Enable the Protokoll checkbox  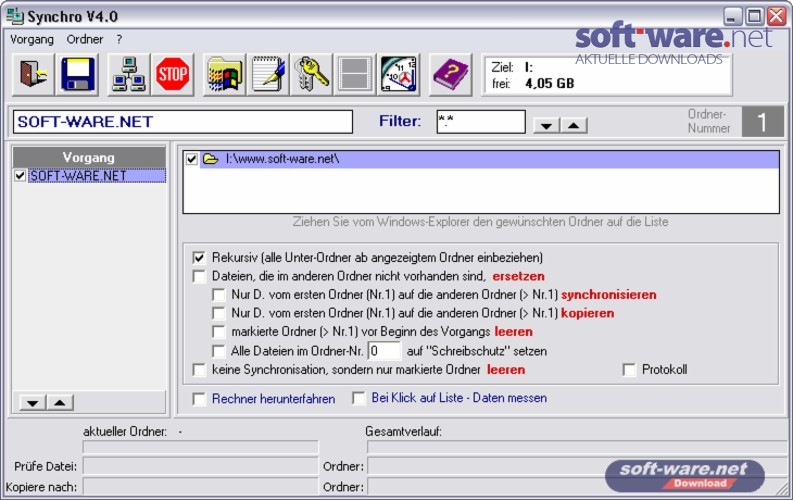point(629,370)
